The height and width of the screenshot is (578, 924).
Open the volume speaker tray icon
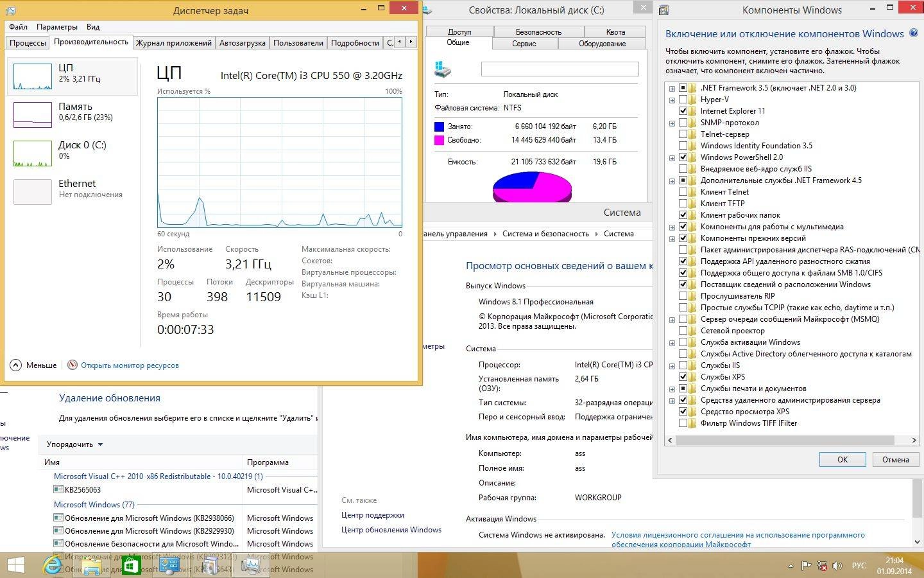pyautogui.click(x=837, y=566)
